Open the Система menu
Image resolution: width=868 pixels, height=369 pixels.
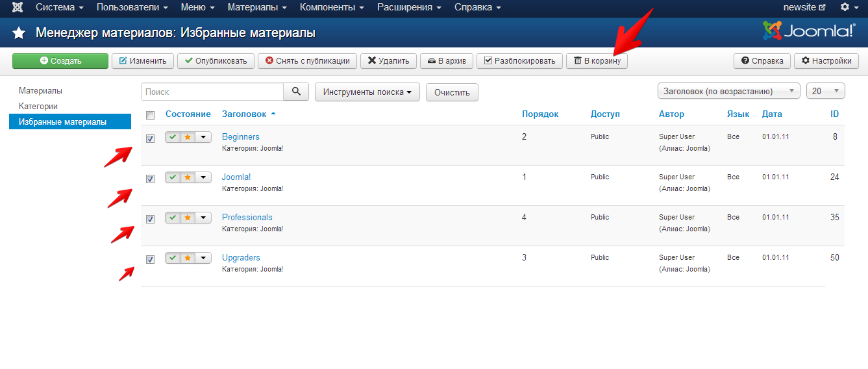(60, 8)
